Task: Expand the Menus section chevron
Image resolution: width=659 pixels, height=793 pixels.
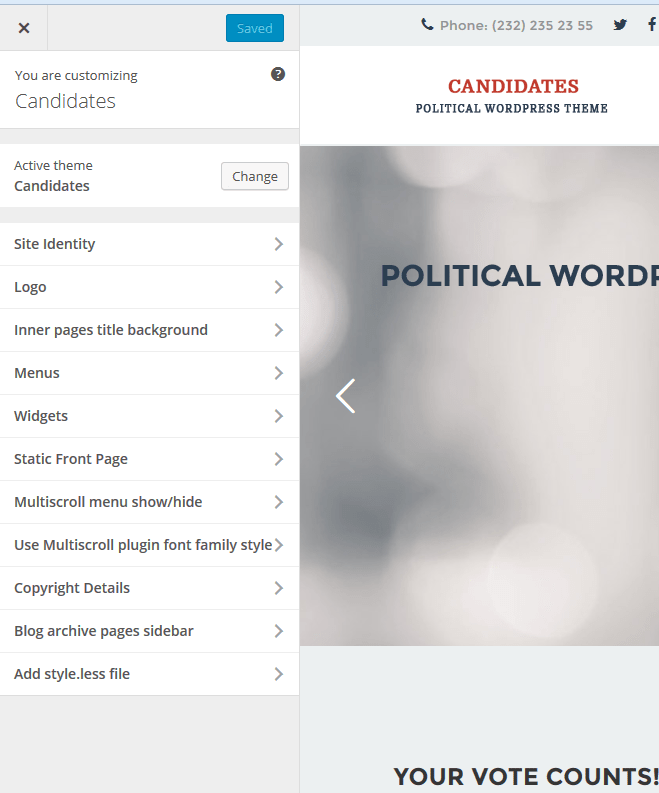Action: [x=278, y=373]
